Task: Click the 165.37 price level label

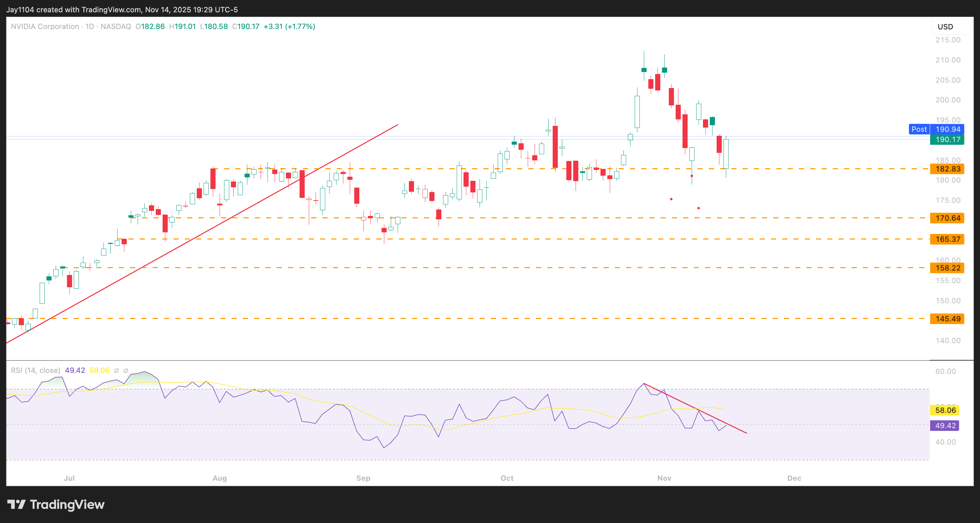Action: pyautogui.click(x=947, y=239)
